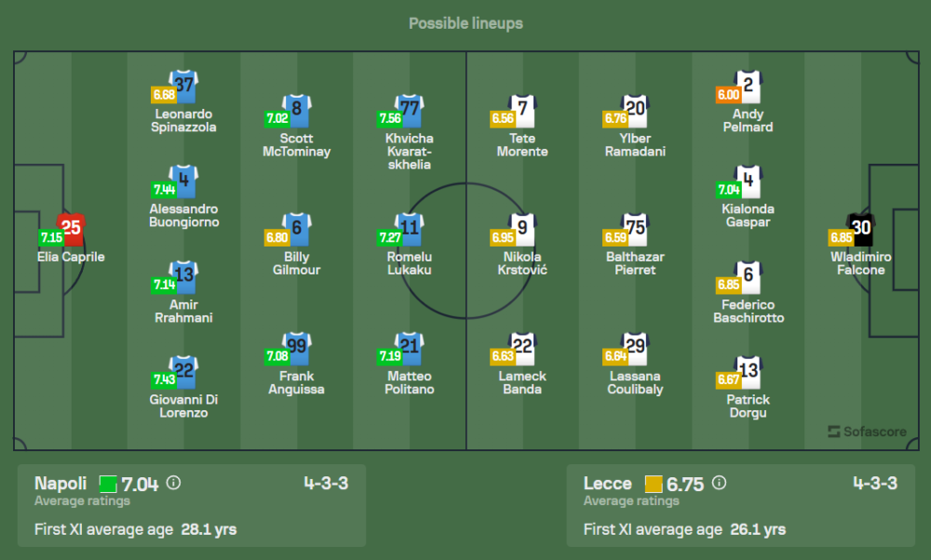
Task: Select Wladimiro Falcone's black number 30 jersey
Action: click(x=860, y=227)
